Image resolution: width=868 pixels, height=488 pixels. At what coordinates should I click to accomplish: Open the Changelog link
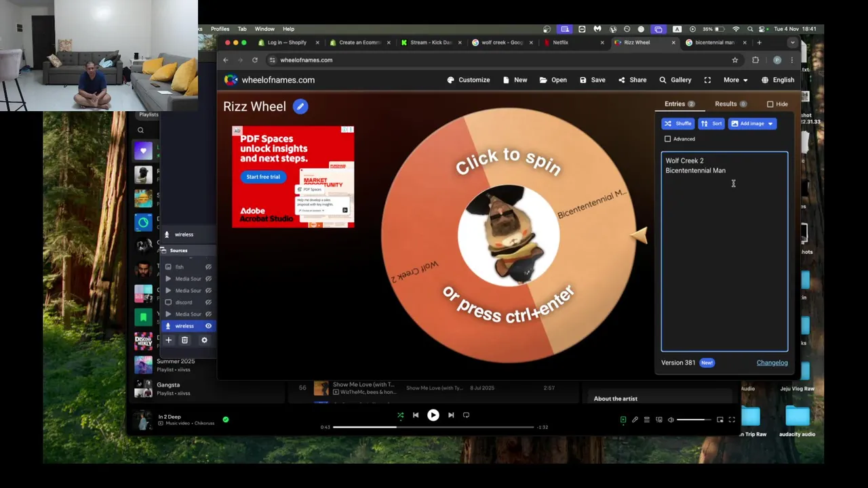pyautogui.click(x=772, y=363)
